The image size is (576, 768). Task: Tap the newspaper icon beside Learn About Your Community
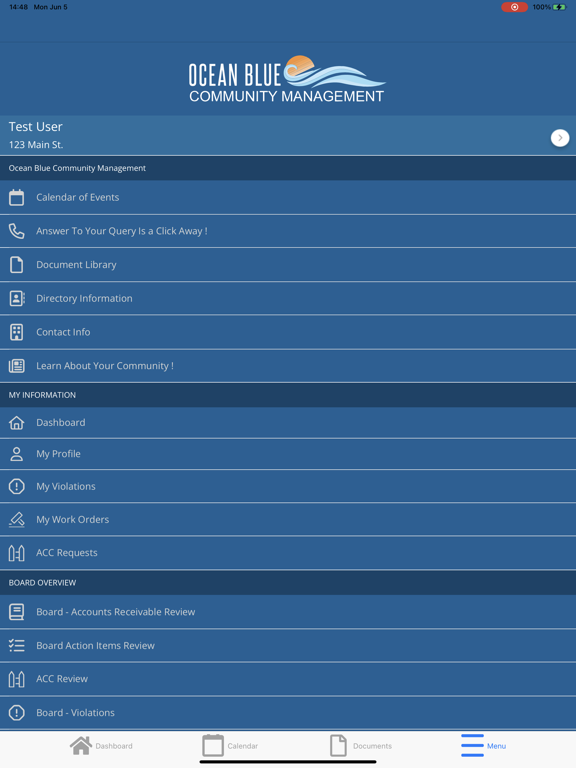tap(17, 366)
